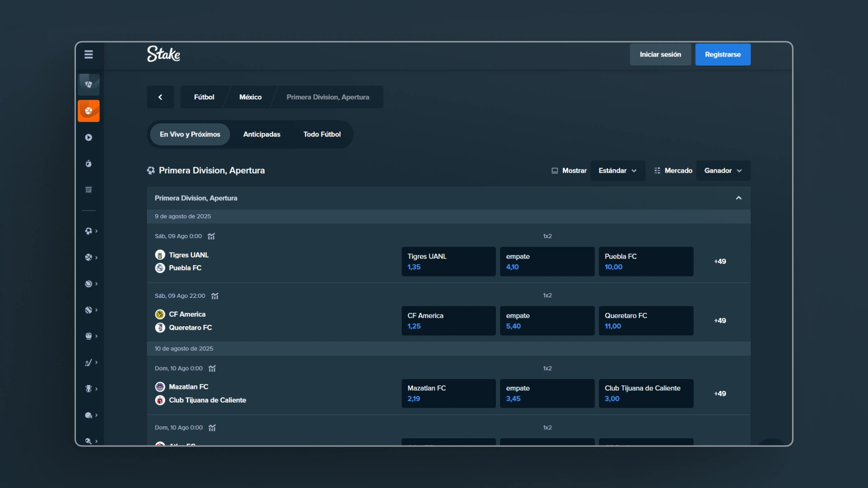Expand the tennis sidebar chevron
Image resolution: width=868 pixels, height=488 pixels.
pyautogui.click(x=96, y=284)
